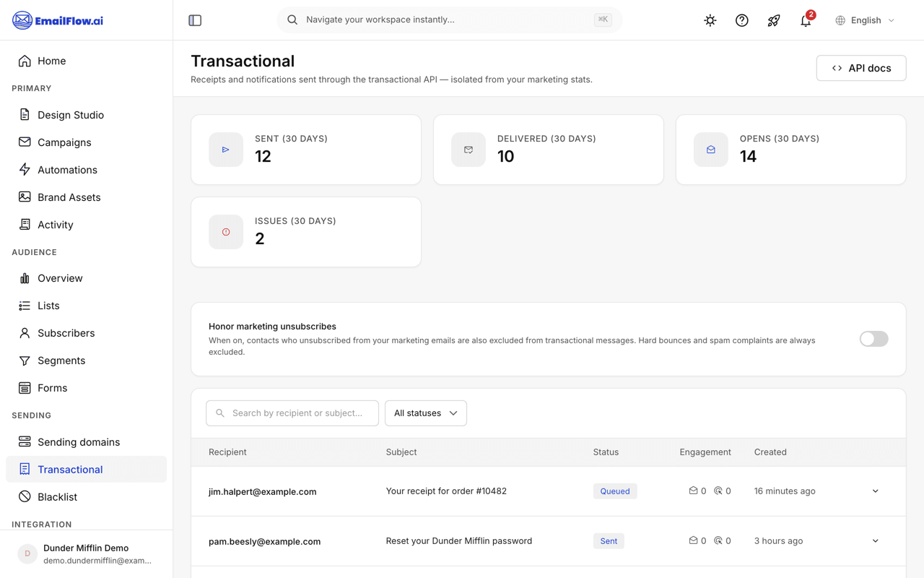Click the workspace search bar
This screenshot has width=924, height=578.
(449, 20)
